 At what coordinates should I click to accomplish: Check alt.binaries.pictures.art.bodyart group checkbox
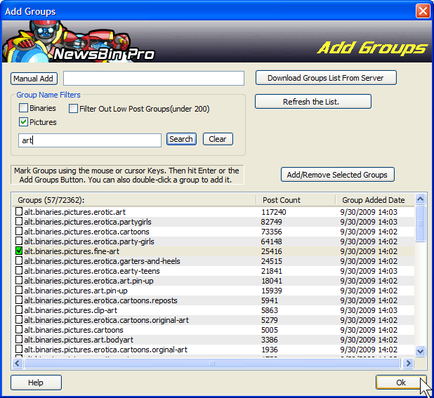coord(19,339)
